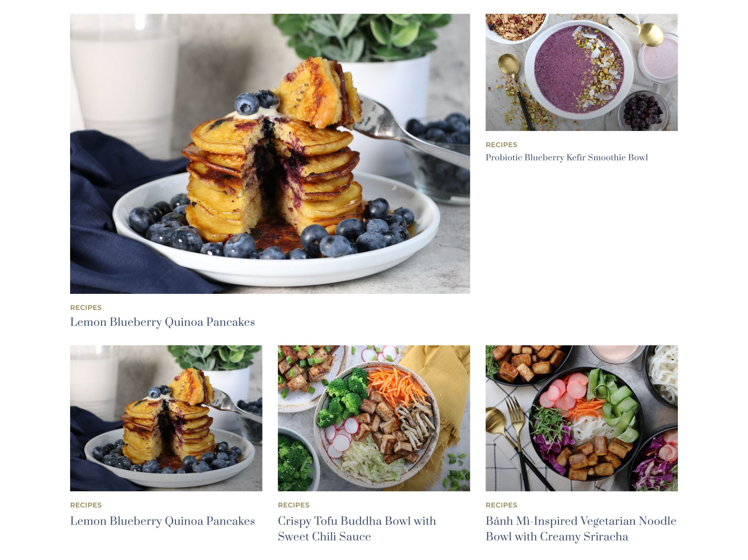Click the Crispy Tofu Buddha Bowl photo
The height and width of the screenshot is (560, 748).
click(374, 418)
